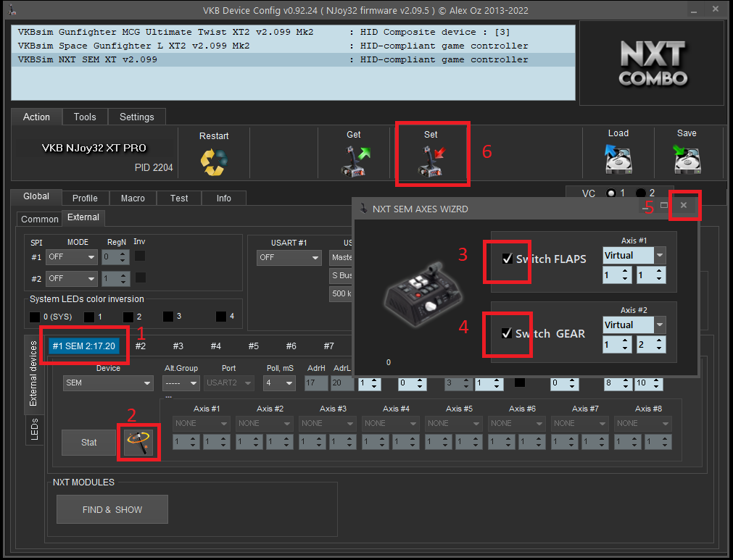Select external device tab #5

pos(253,346)
